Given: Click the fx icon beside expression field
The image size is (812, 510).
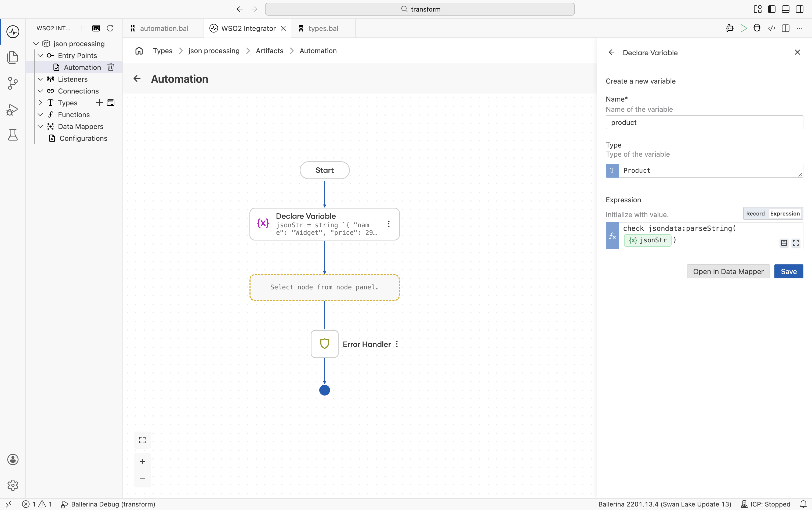Looking at the screenshot, I should pos(612,236).
